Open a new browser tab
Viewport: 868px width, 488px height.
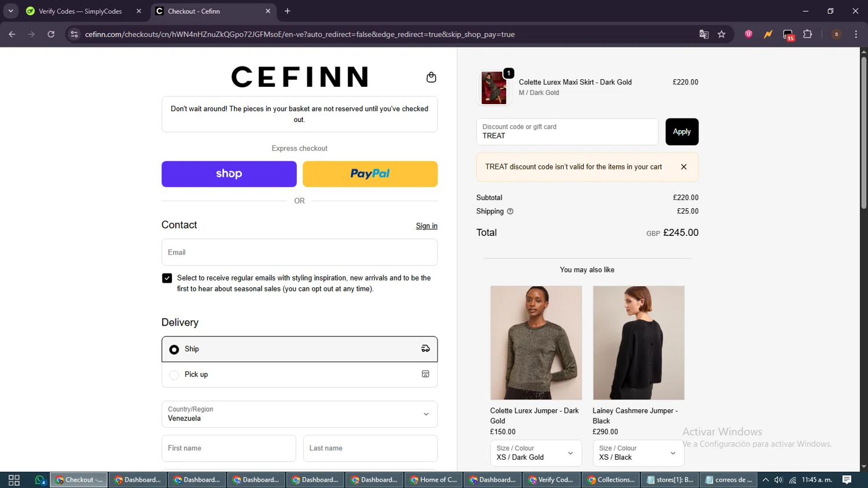(288, 11)
